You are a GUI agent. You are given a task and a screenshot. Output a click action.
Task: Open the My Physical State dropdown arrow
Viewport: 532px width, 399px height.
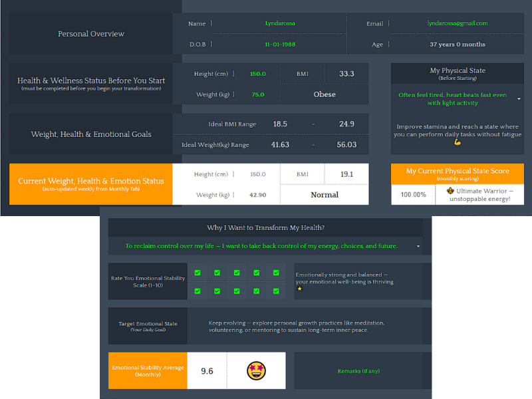click(x=518, y=99)
